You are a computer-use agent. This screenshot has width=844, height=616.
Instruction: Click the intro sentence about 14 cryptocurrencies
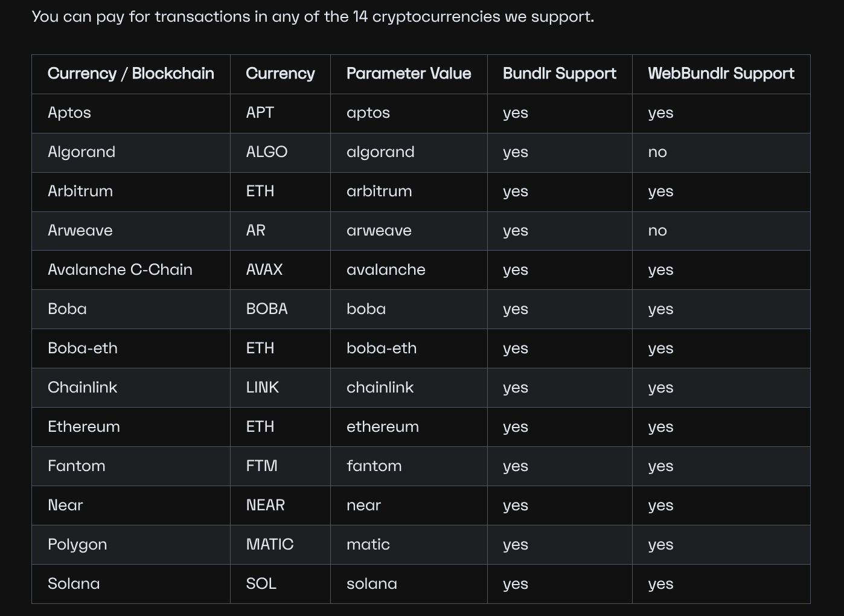click(313, 16)
